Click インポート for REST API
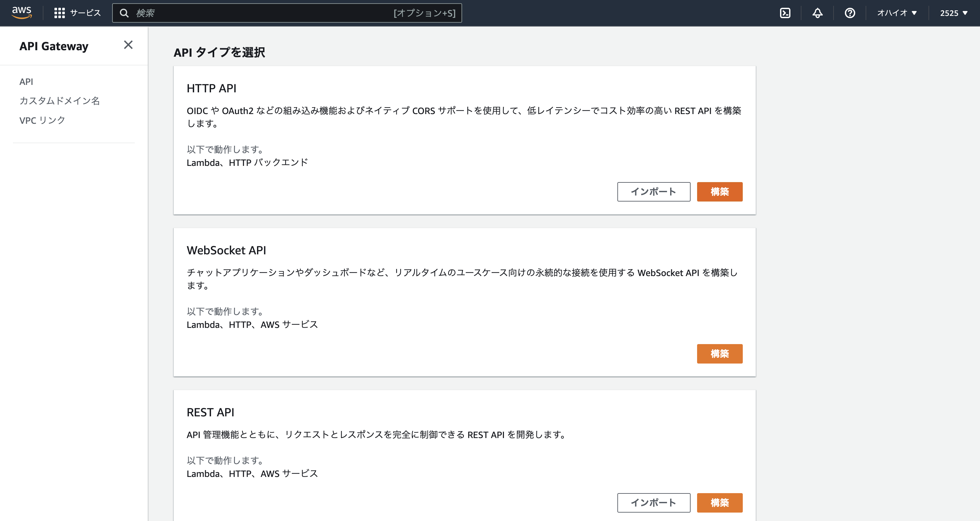980x521 pixels. [x=654, y=502]
